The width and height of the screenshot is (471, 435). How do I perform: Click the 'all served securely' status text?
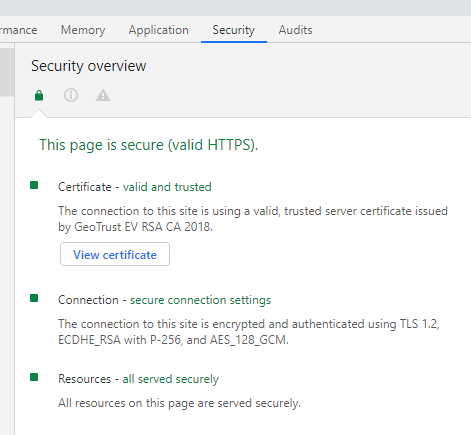click(170, 379)
